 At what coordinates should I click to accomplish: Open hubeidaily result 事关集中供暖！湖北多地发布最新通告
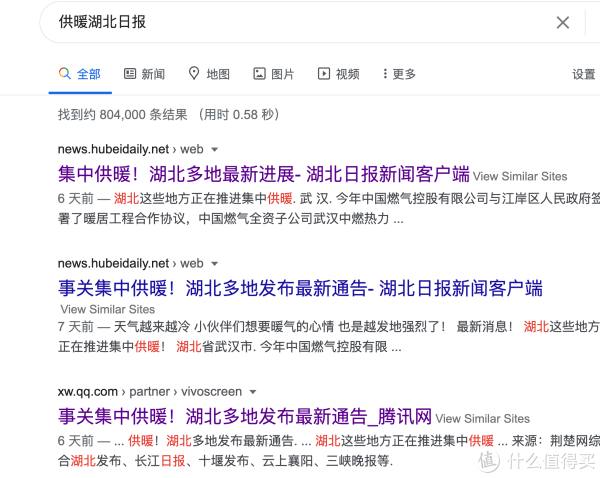click(300, 288)
